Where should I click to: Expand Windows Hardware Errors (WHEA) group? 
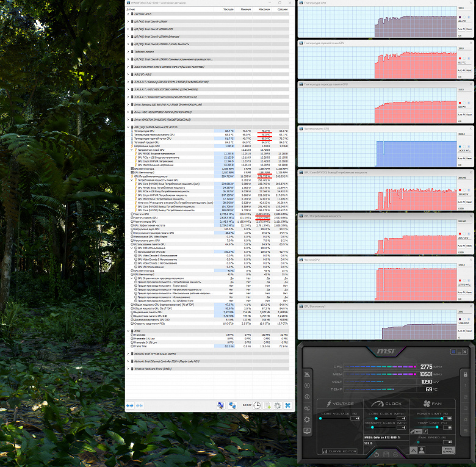128,369
